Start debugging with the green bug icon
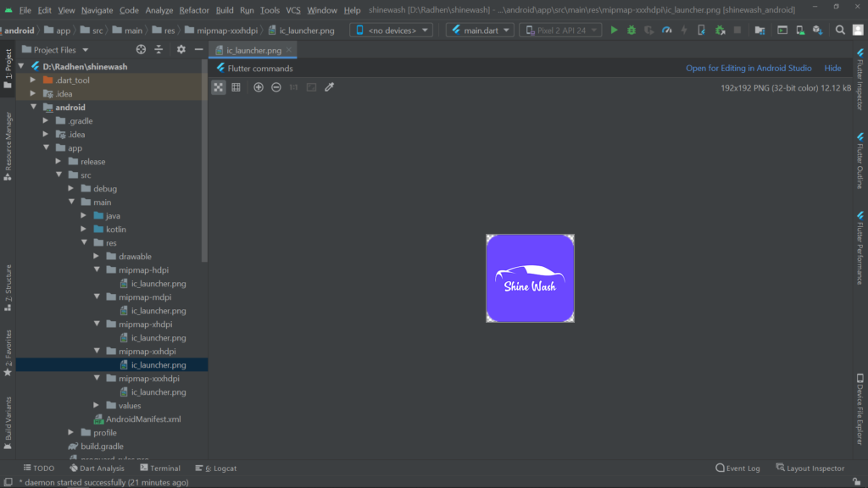 pyautogui.click(x=631, y=30)
